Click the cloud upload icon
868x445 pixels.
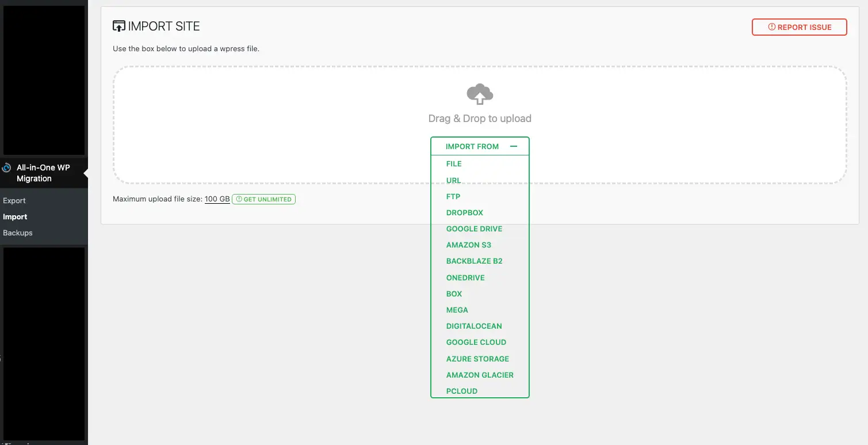click(480, 94)
